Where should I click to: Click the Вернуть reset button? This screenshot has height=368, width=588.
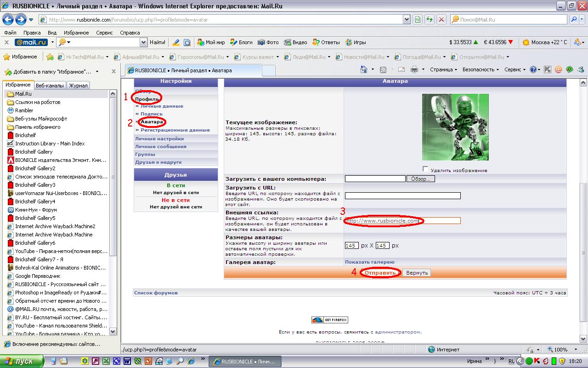[x=417, y=273]
